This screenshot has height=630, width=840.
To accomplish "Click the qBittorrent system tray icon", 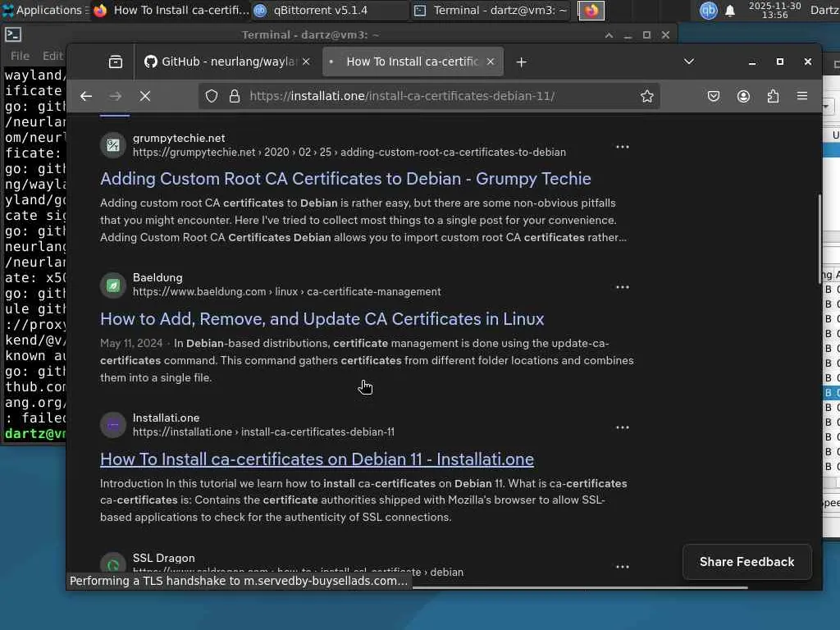I will tap(708, 10).
